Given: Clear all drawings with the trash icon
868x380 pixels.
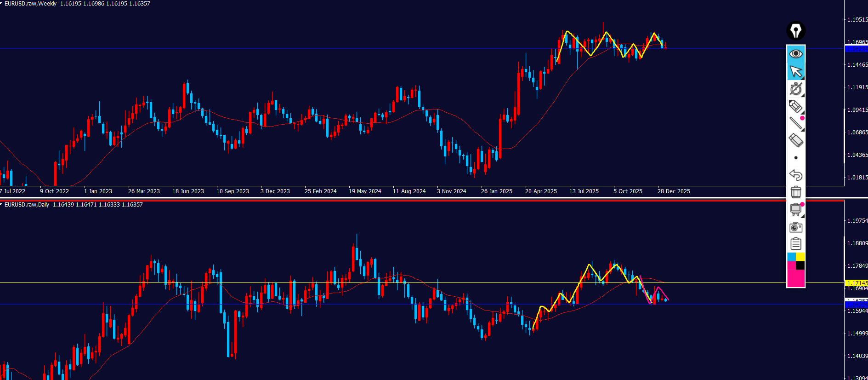Looking at the screenshot, I should click(x=795, y=192).
